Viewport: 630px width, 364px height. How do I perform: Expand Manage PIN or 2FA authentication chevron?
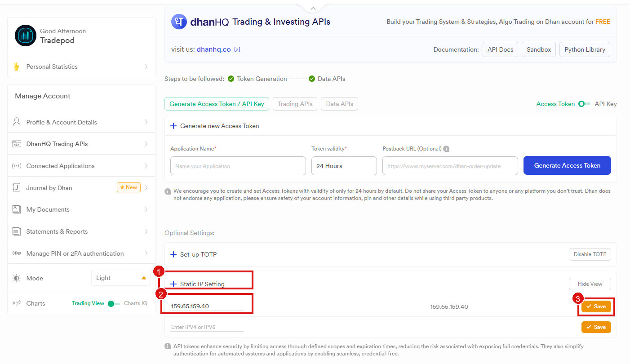click(x=146, y=253)
